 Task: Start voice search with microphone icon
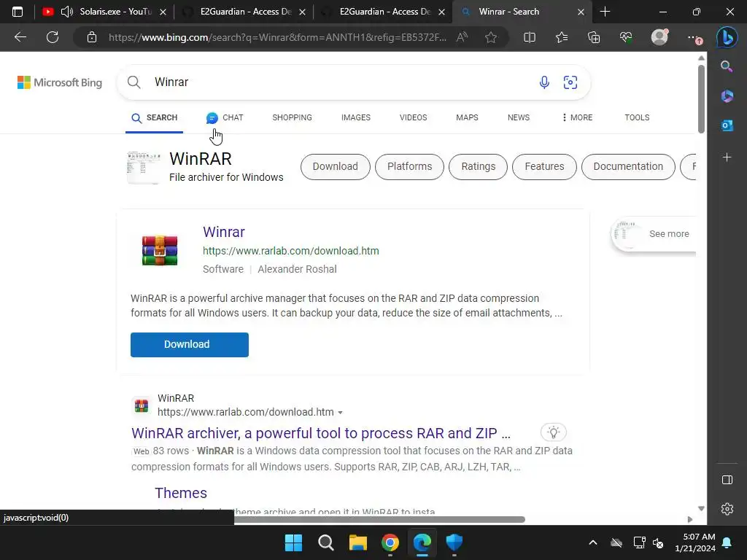[x=544, y=82]
